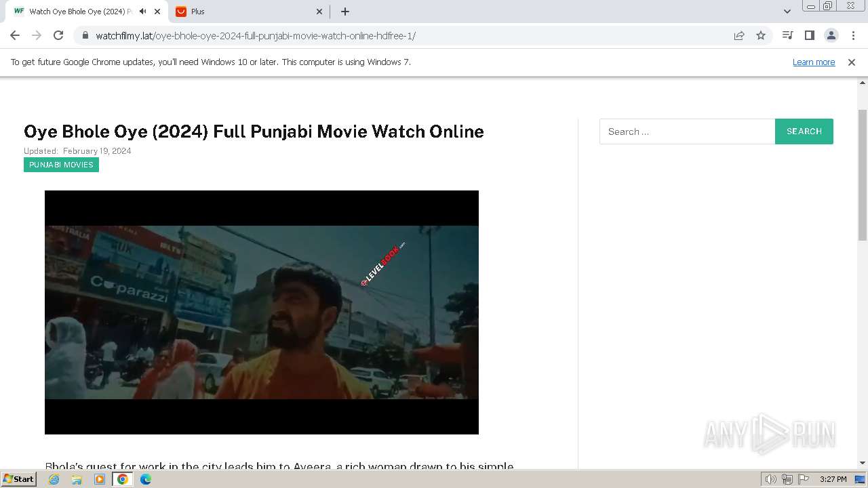Click the Windows 7 update message text
This screenshot has height=488, width=868.
[211, 62]
